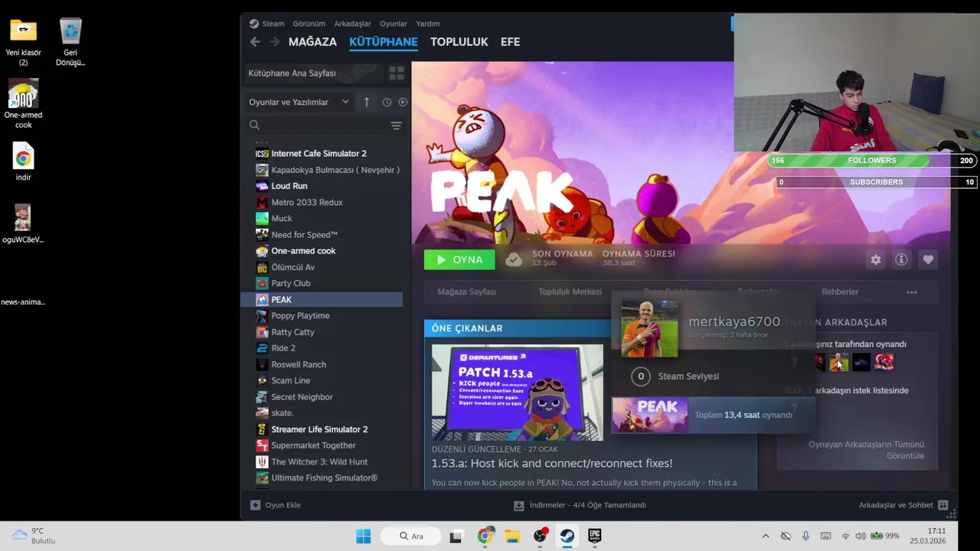Open PEAK Topluluk Merkezi tab
Viewport: 980px width, 551px height.
point(570,292)
